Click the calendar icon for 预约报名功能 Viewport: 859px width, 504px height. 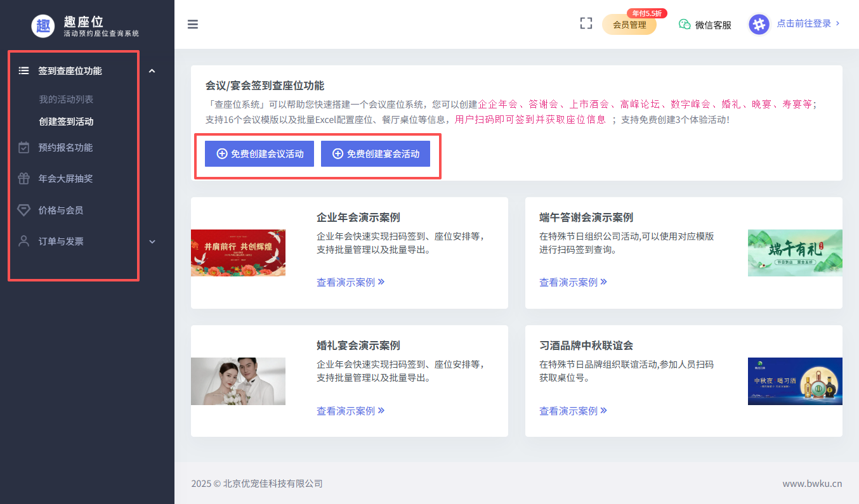coord(24,148)
